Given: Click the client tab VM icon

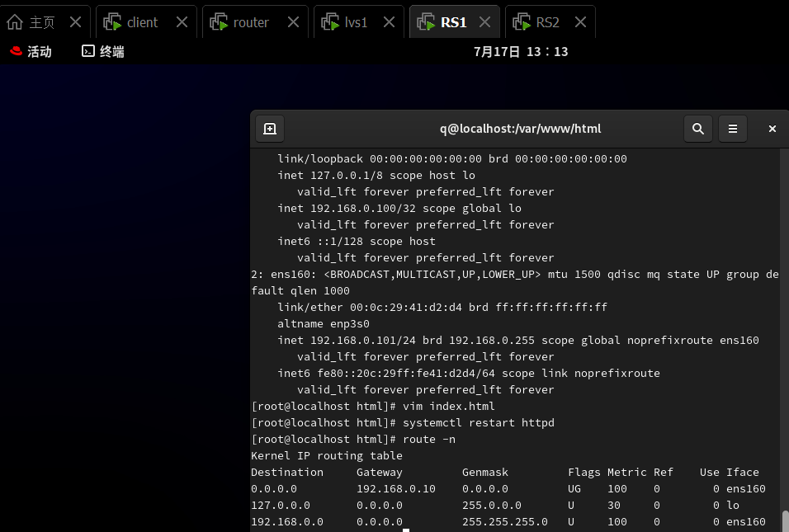Looking at the screenshot, I should point(112,22).
